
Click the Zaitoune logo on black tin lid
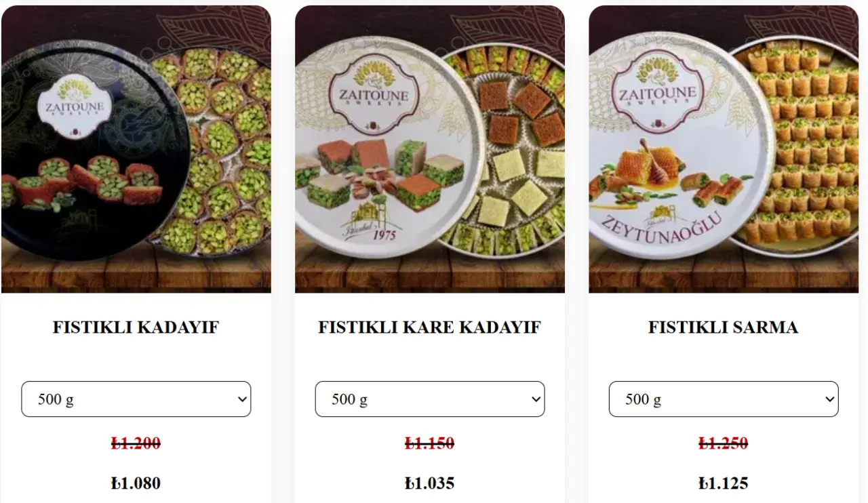(x=75, y=102)
